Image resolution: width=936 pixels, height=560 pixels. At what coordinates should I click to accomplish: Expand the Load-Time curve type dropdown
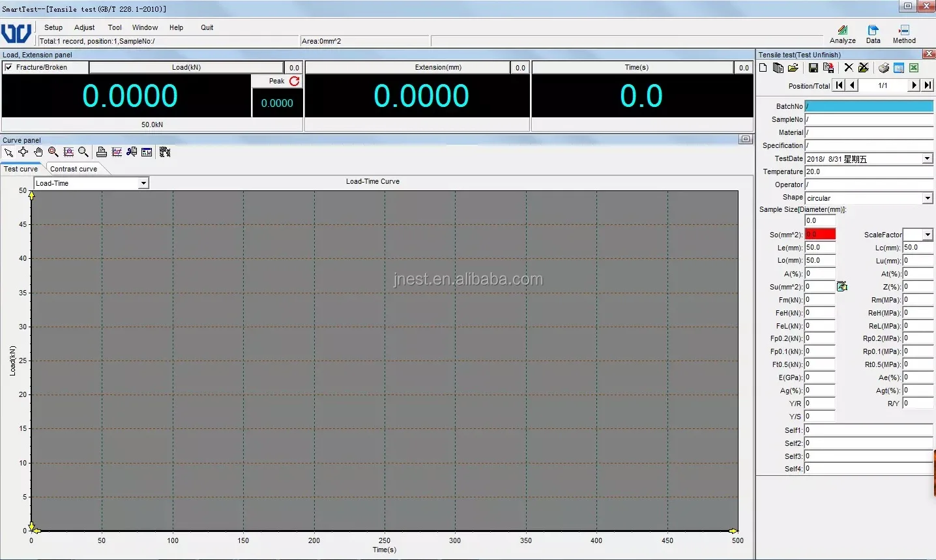pyautogui.click(x=143, y=184)
